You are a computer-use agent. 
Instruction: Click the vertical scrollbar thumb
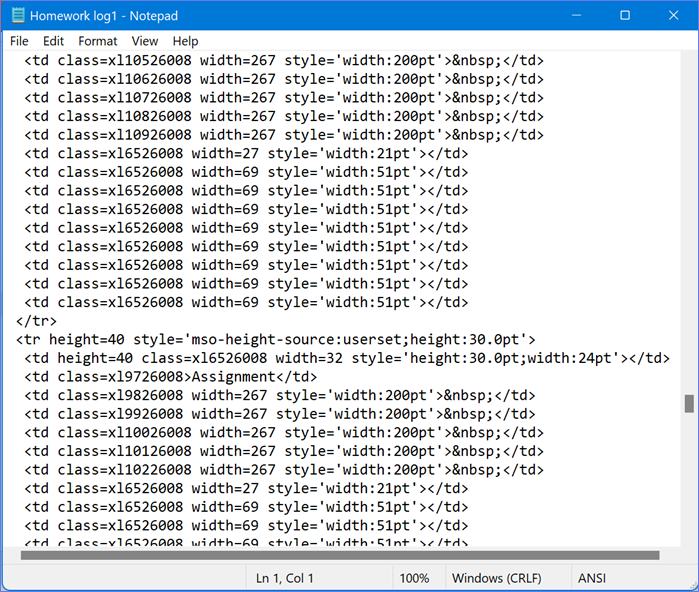point(689,403)
